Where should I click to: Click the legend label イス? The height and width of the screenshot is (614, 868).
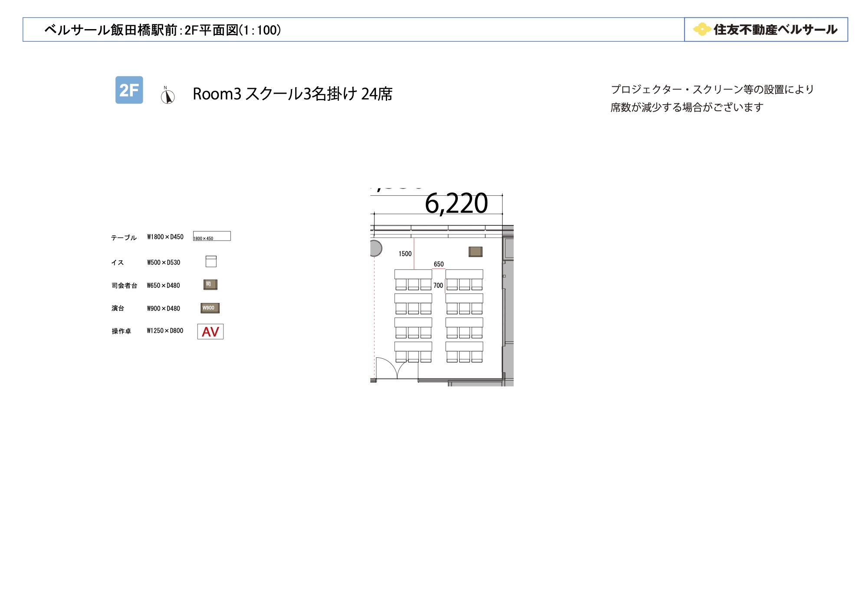118,262
